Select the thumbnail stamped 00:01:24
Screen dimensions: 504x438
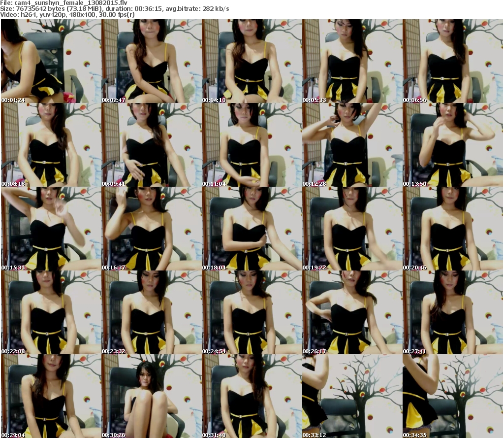tap(51, 61)
